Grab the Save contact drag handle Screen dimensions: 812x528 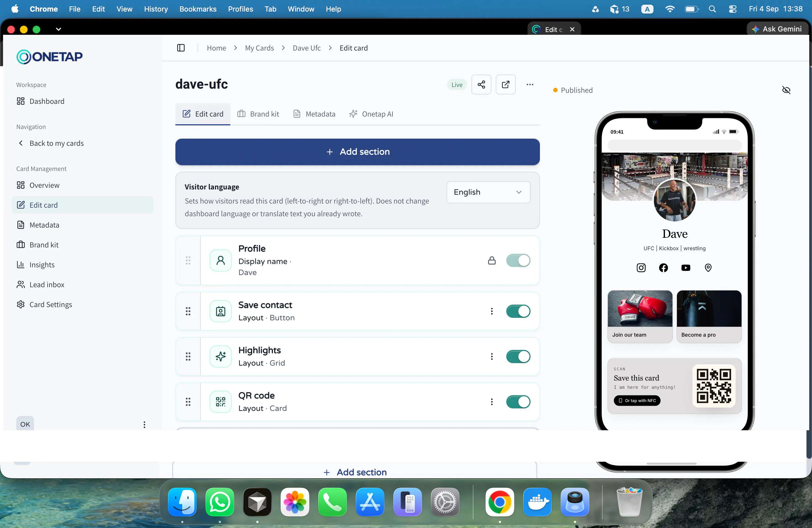[188, 311]
